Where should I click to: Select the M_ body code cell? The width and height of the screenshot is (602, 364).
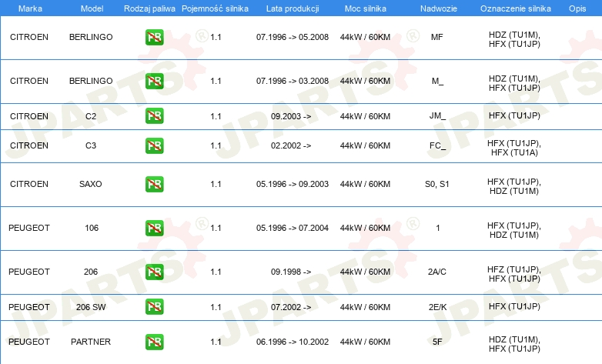tap(437, 81)
